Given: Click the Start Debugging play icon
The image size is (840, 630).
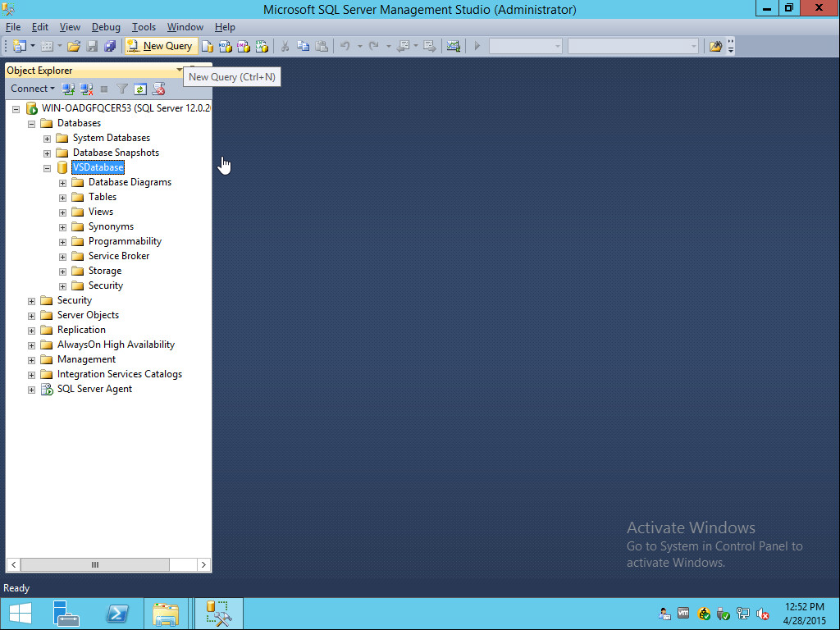Looking at the screenshot, I should [x=477, y=46].
